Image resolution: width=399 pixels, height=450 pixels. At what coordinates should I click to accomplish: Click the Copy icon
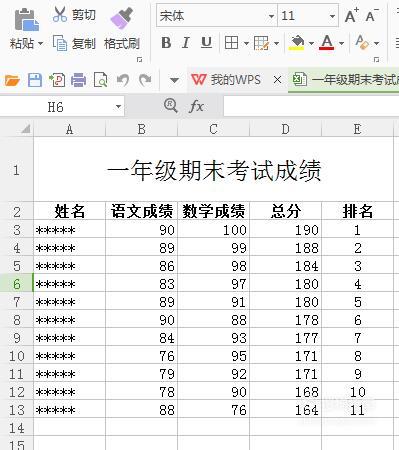[x=60, y=43]
